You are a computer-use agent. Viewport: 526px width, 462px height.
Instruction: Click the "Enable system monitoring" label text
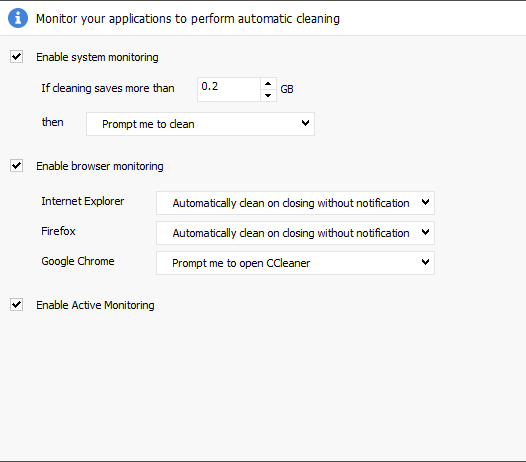(97, 57)
